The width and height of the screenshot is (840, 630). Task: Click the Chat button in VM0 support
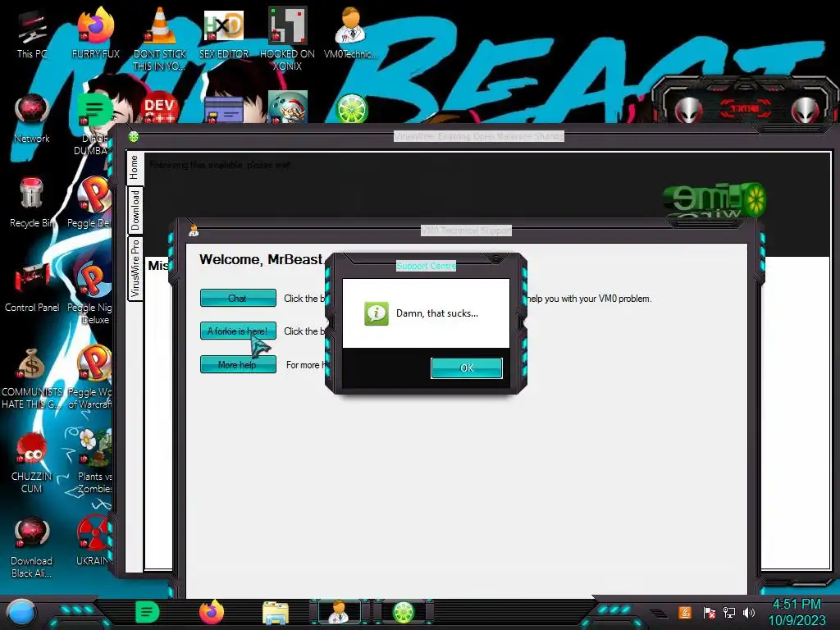(x=238, y=298)
